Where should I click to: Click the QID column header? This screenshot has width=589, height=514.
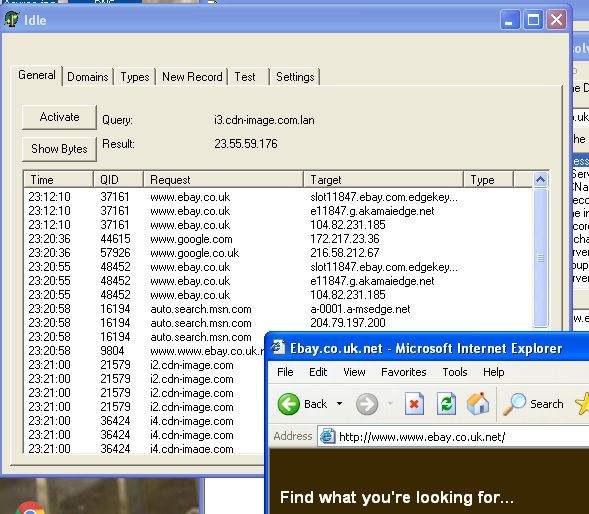click(x=118, y=180)
